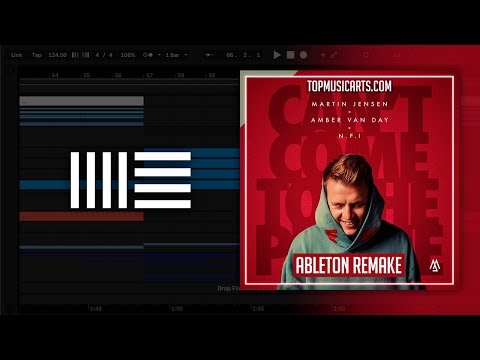Viewport: 480px width, 360px height.
Task: Arm the Arrangement Record button
Action: pyautogui.click(x=303, y=55)
